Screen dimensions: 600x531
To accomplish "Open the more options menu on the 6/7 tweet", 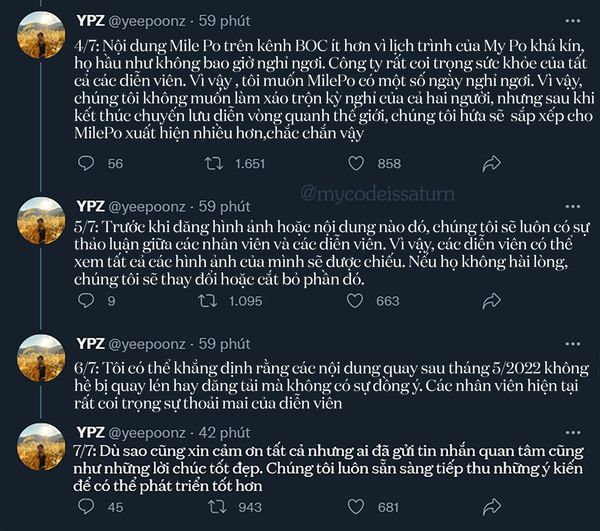I will (572, 344).
